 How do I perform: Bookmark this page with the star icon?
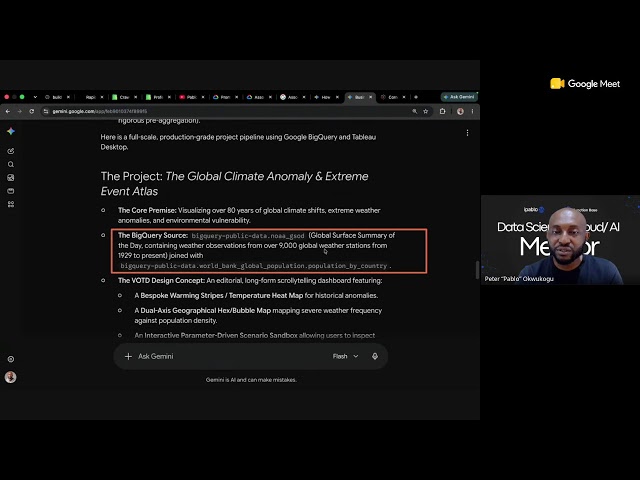[426, 111]
